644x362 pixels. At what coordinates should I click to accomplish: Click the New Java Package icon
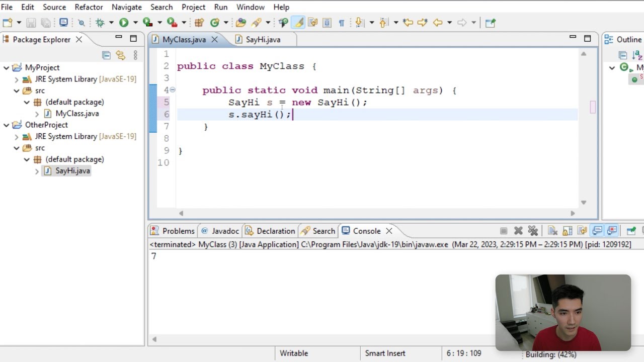(199, 23)
